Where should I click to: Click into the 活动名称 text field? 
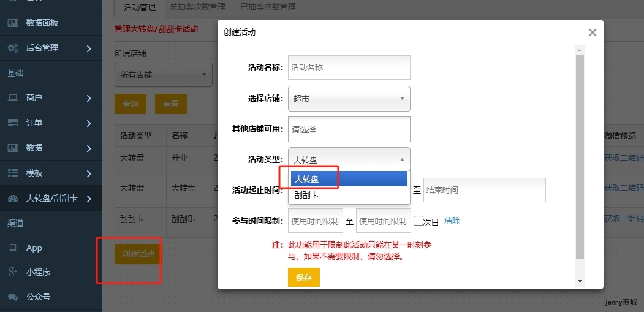click(349, 67)
